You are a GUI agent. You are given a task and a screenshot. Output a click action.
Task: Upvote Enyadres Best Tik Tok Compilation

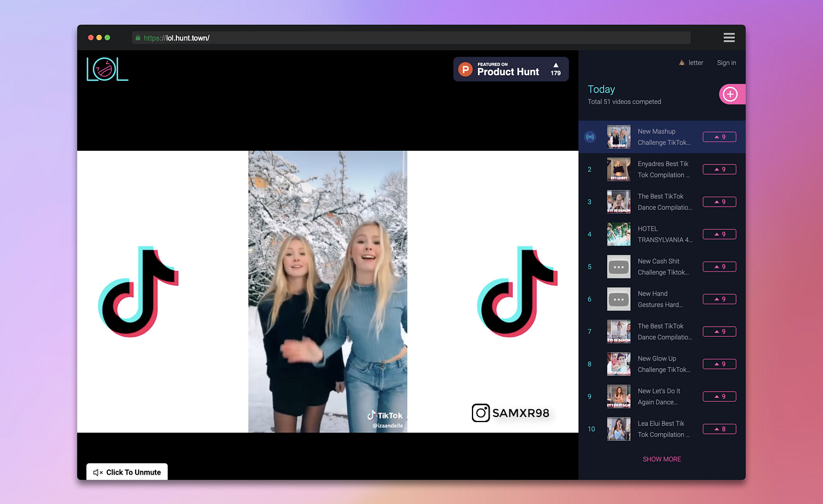(x=720, y=170)
